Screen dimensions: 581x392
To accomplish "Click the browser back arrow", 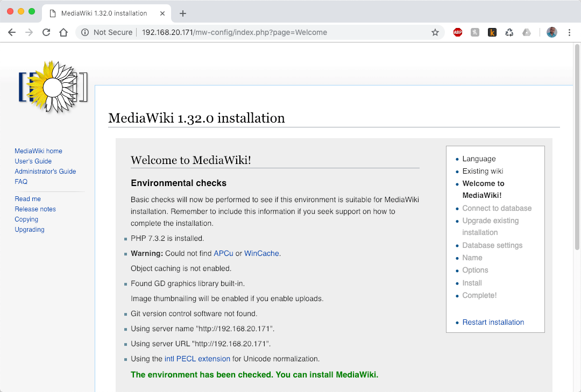I will (12, 32).
